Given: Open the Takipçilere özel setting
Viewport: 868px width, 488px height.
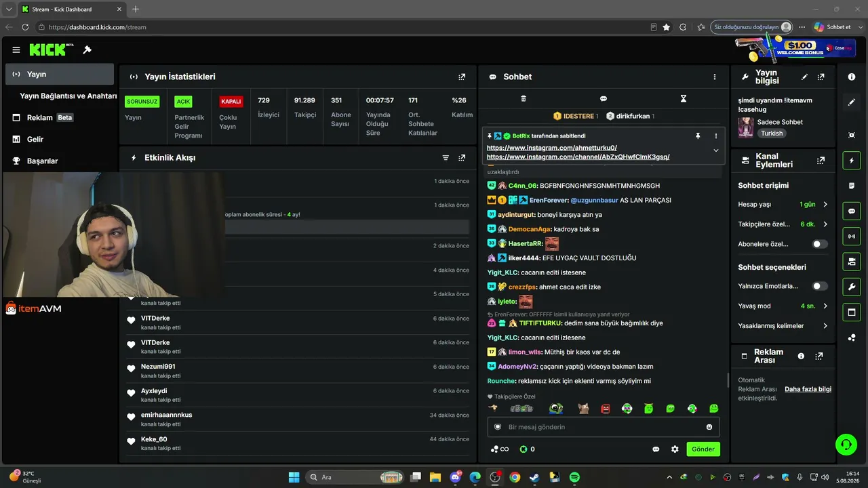Looking at the screenshot, I should 783,224.
